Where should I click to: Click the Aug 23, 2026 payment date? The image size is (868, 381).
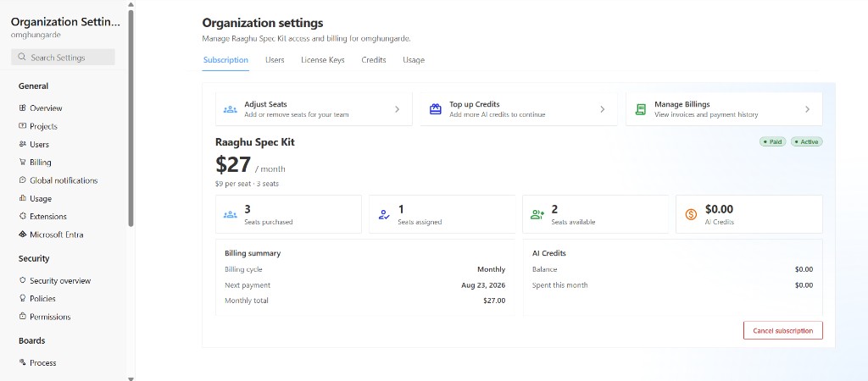(x=483, y=285)
